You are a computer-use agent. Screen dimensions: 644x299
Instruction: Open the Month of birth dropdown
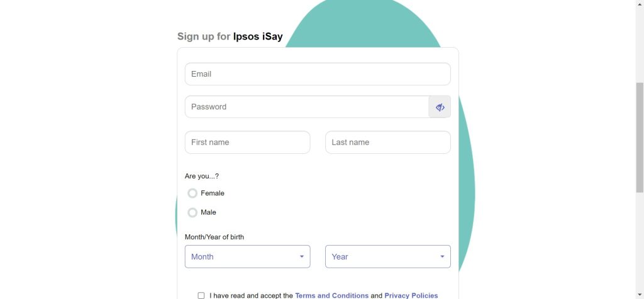pos(247,256)
